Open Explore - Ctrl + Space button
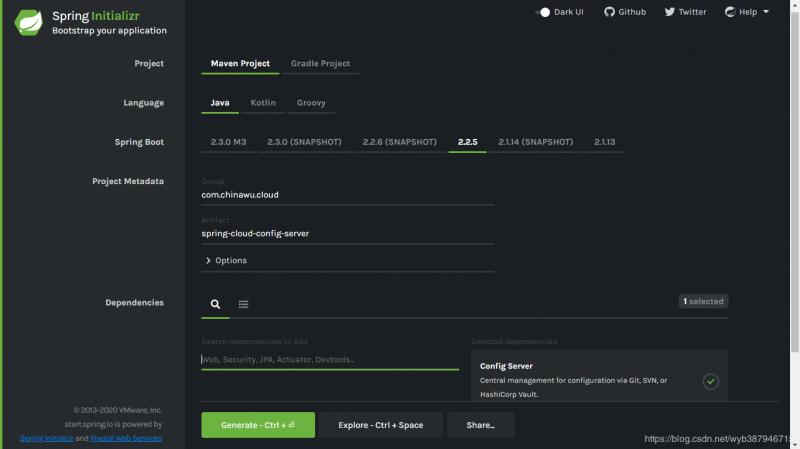Viewport: 800px width, 449px height. (x=381, y=425)
